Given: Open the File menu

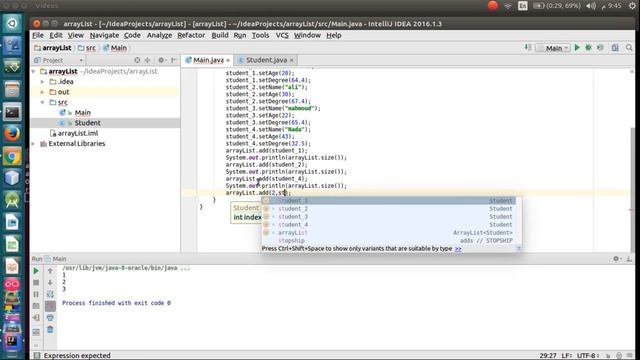Looking at the screenshot, I should pyautogui.click(x=38, y=36).
